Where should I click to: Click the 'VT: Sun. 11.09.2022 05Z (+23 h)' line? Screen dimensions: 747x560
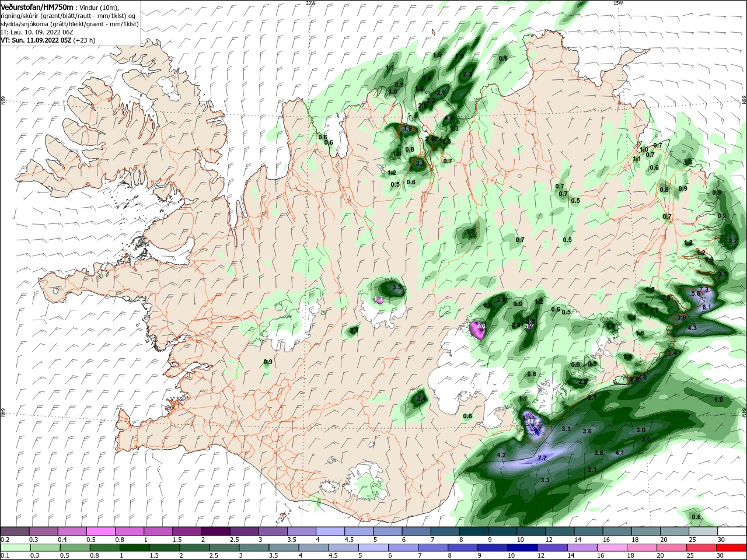48,40
